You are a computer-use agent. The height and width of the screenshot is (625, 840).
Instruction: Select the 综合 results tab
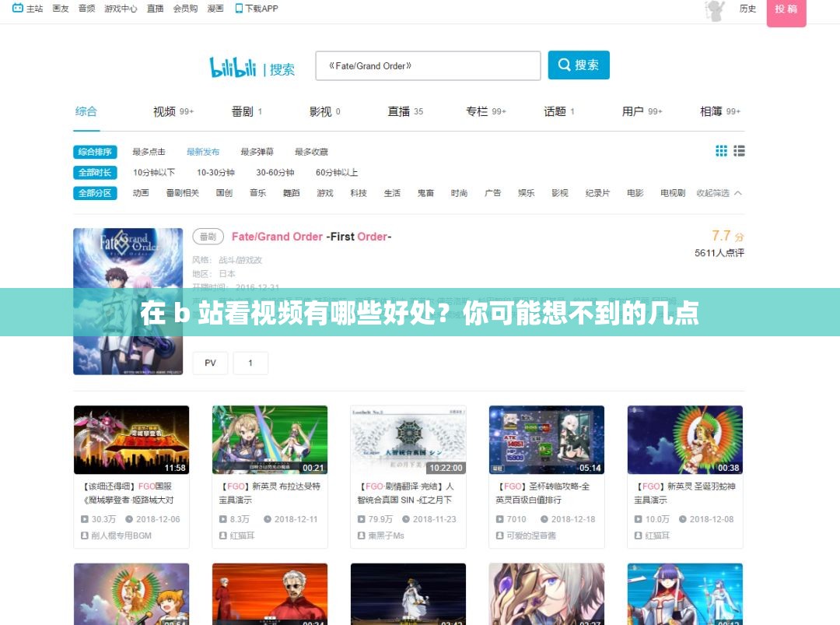click(86, 111)
